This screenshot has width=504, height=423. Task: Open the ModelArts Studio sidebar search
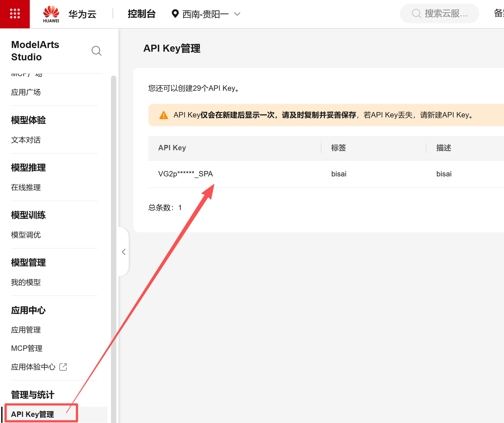[96, 51]
